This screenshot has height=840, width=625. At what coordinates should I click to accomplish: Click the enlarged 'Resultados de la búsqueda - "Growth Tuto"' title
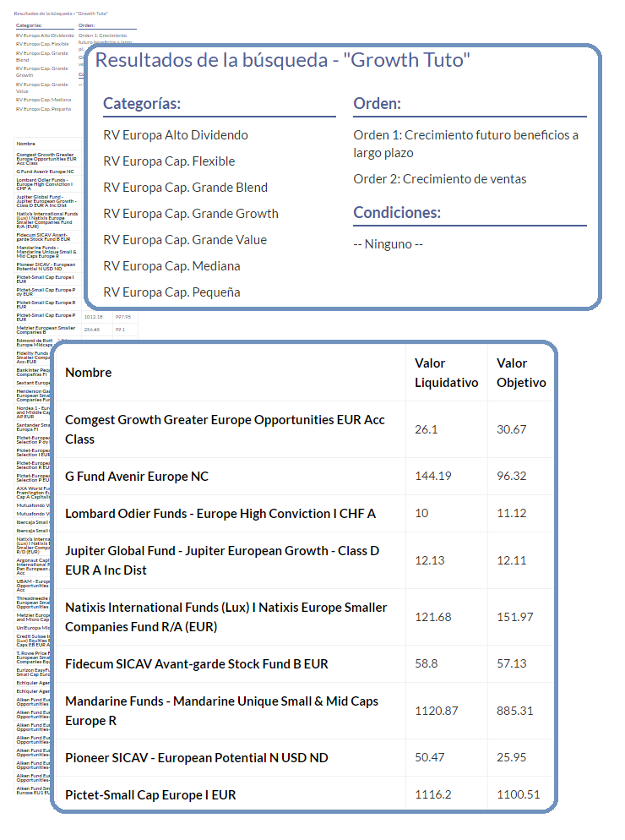pos(282,60)
